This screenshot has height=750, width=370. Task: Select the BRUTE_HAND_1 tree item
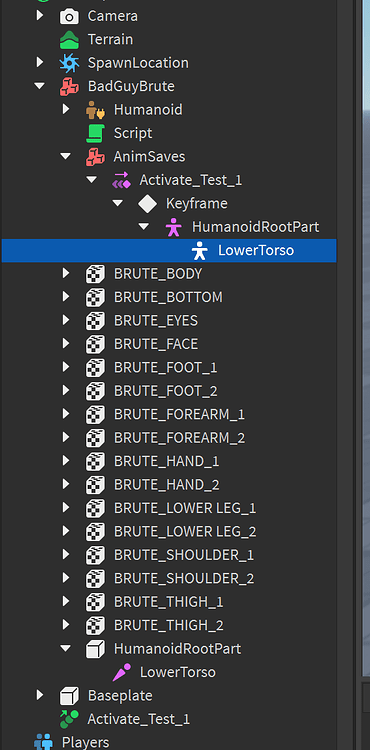point(166,462)
